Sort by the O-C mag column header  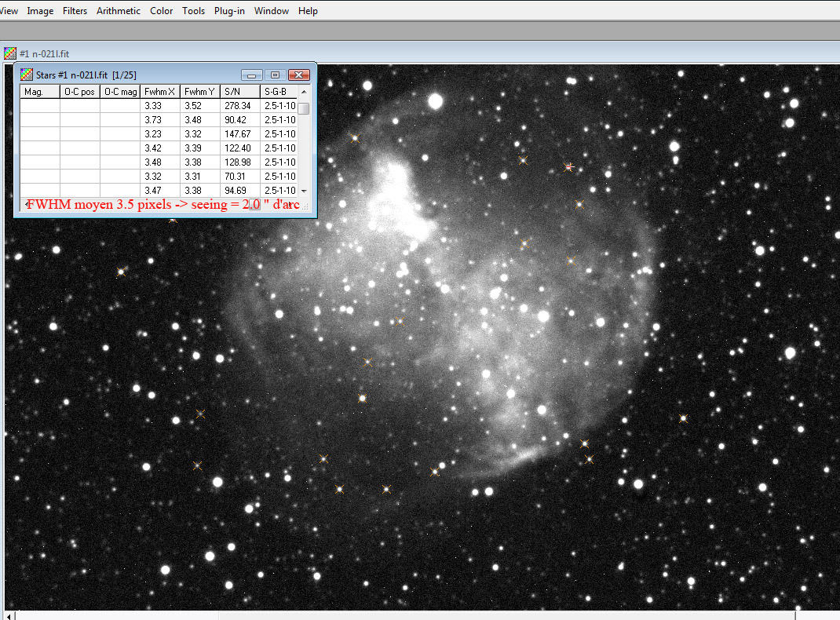[120, 92]
